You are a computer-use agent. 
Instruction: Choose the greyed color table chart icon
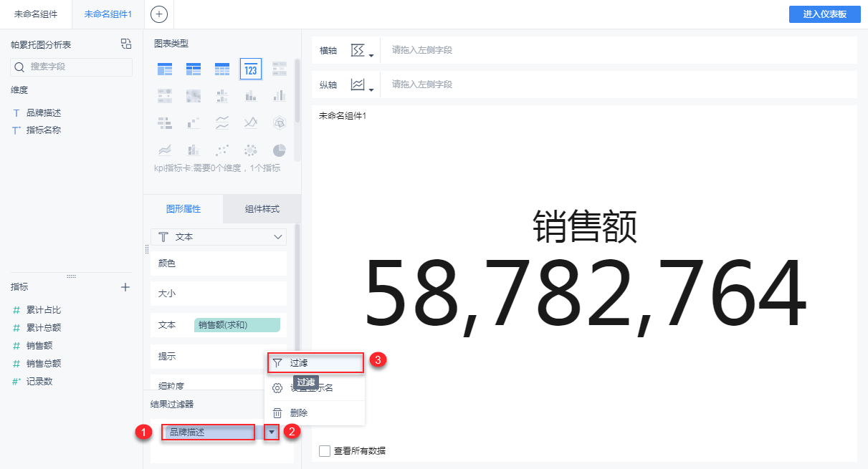click(280, 69)
